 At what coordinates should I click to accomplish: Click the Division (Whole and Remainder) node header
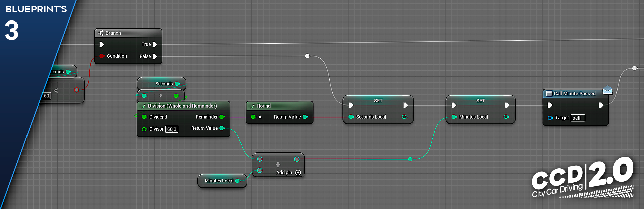point(183,106)
